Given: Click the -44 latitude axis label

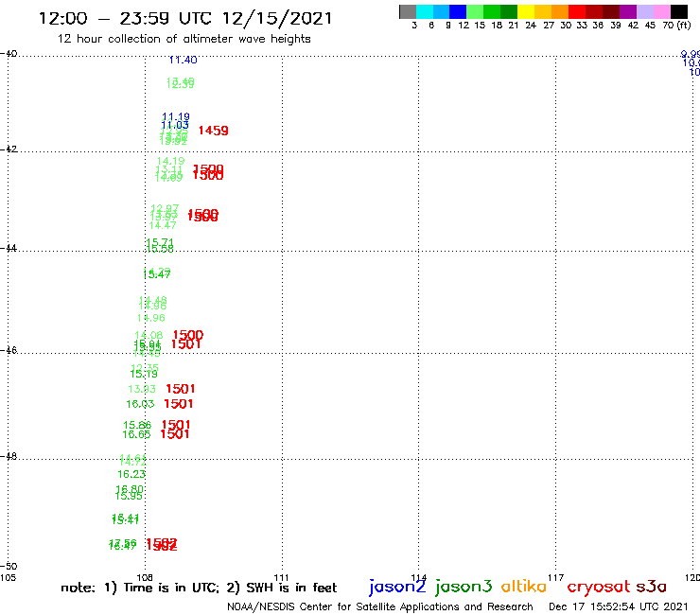Looking at the screenshot, I should coord(9,248).
